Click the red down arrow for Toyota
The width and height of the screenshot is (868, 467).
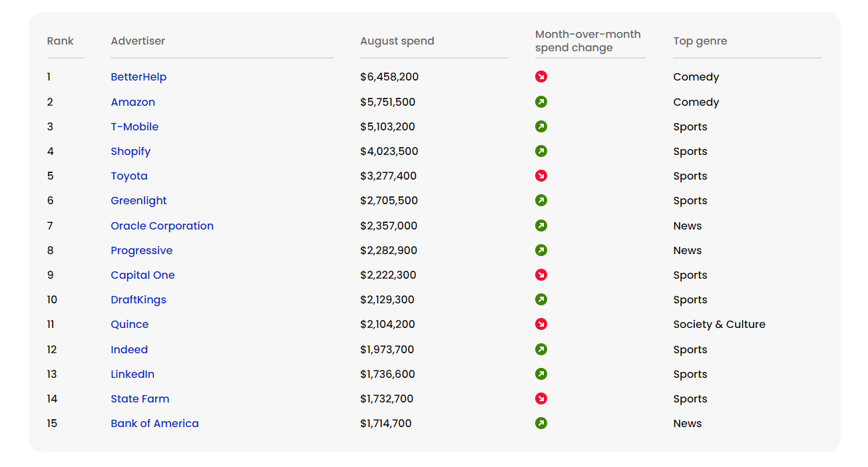click(x=541, y=176)
